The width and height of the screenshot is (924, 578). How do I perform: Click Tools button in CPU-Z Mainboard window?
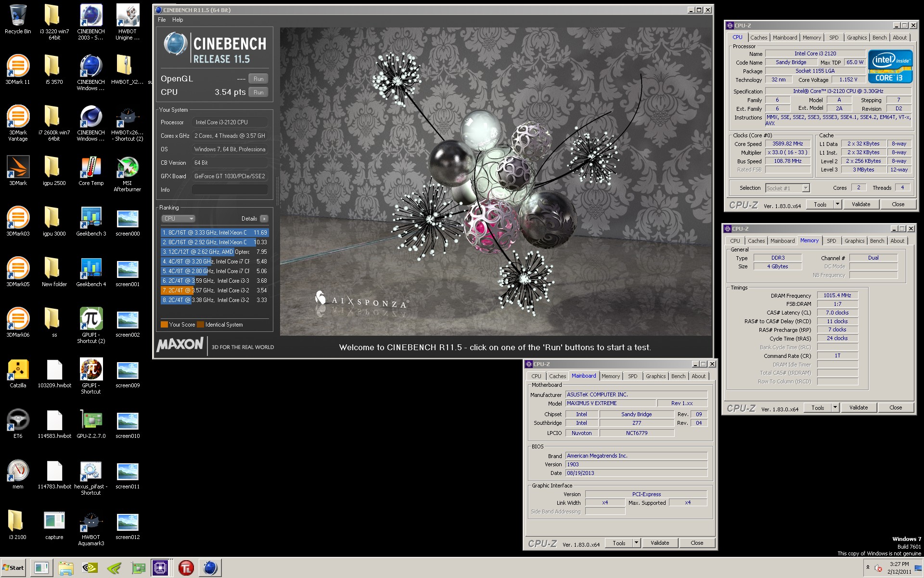point(619,543)
